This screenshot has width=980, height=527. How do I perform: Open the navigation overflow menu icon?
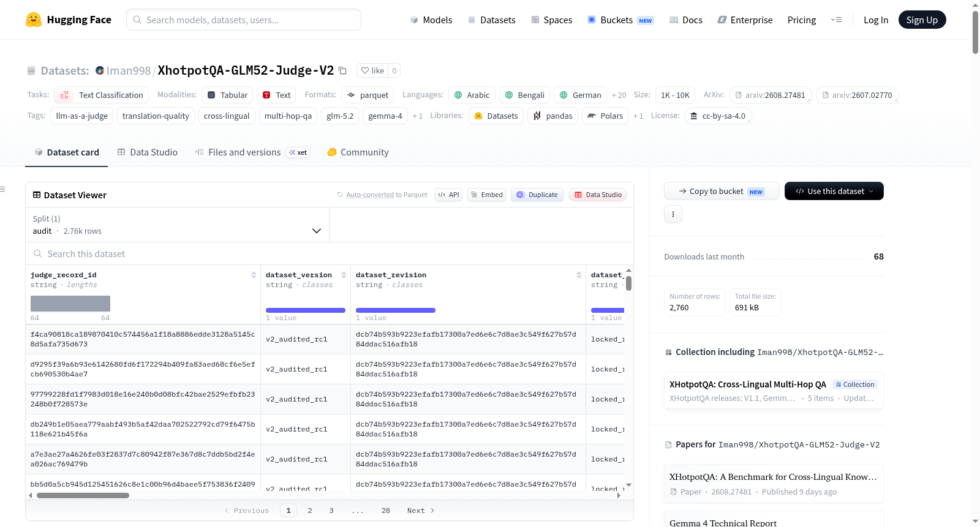pyautogui.click(x=836, y=20)
